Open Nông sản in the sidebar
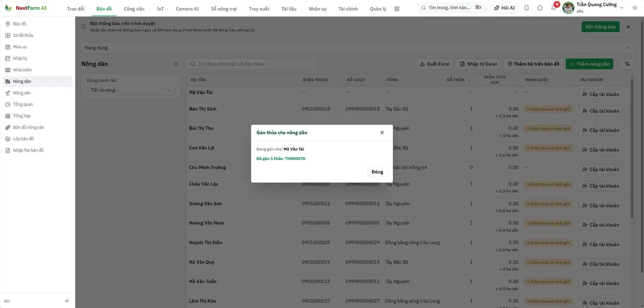Screen dimensions: 644x308 point(37,93)
